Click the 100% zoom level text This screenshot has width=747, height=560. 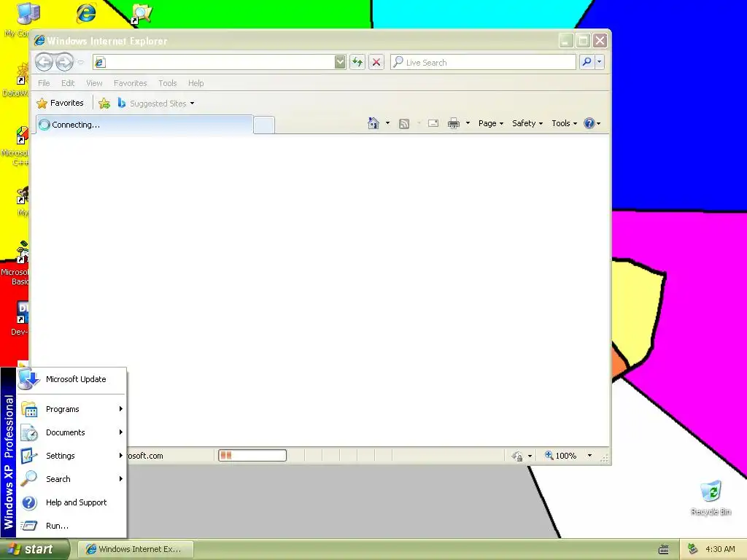coord(566,456)
